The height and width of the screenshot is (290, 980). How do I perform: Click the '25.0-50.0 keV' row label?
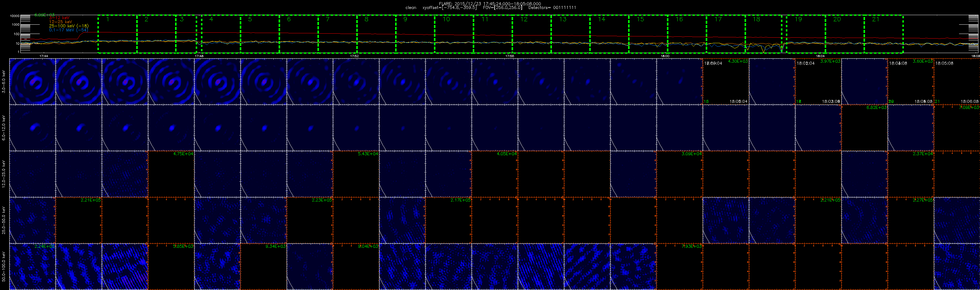tap(4, 220)
